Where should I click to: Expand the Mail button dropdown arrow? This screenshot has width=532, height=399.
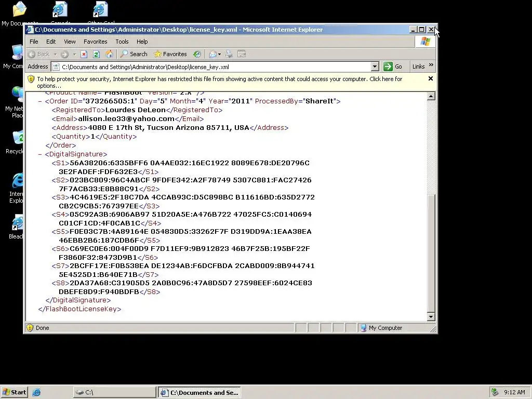[220, 54]
